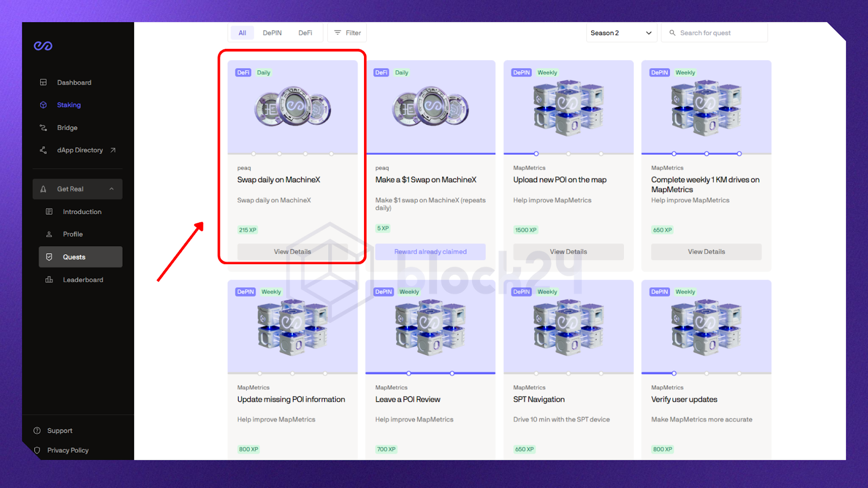868x488 pixels.
Task: Switch to the DeFi filter tab
Action: [305, 33]
